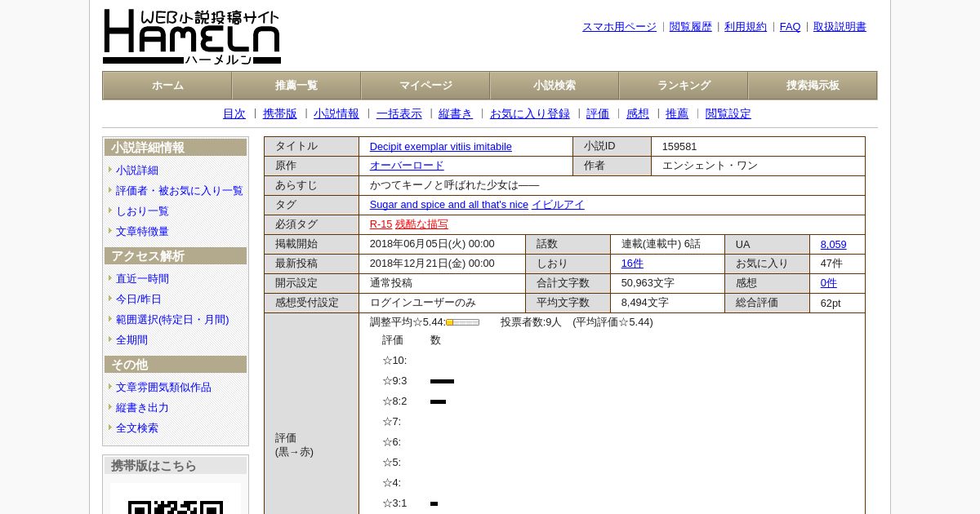Click author name エンシェント・ワン
The width and height of the screenshot is (980, 514).
click(710, 166)
